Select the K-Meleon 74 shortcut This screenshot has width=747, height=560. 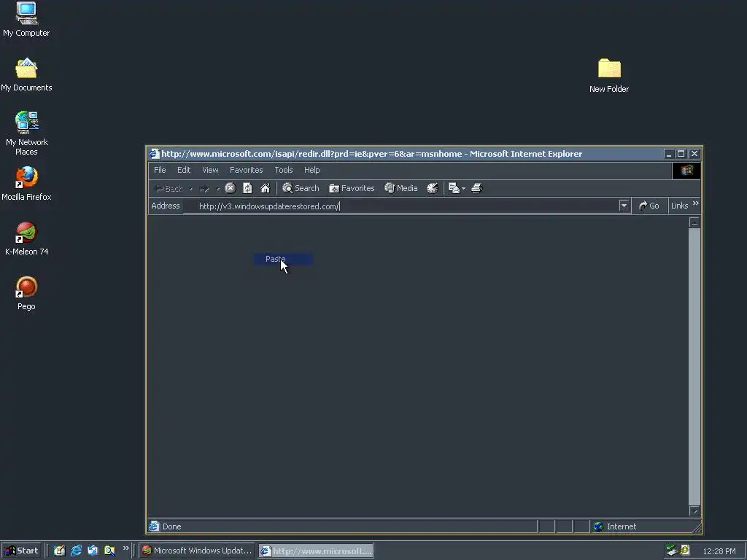[x=27, y=238]
